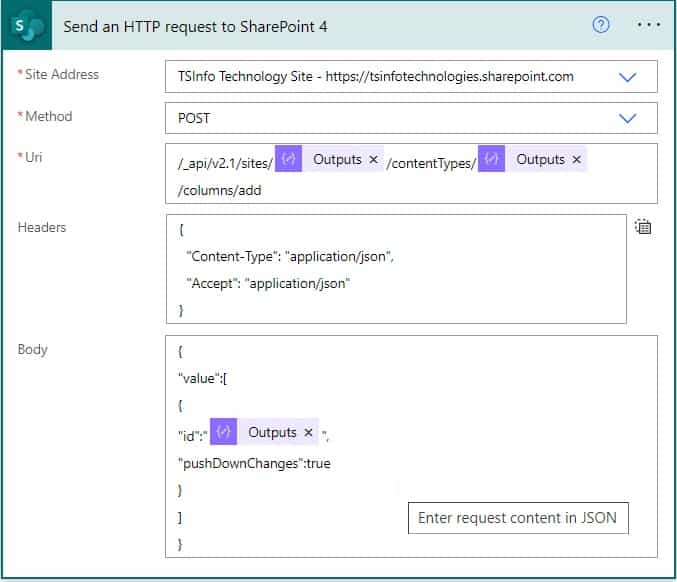
Task: Switch Headers to text mode icon
Action: (x=643, y=227)
